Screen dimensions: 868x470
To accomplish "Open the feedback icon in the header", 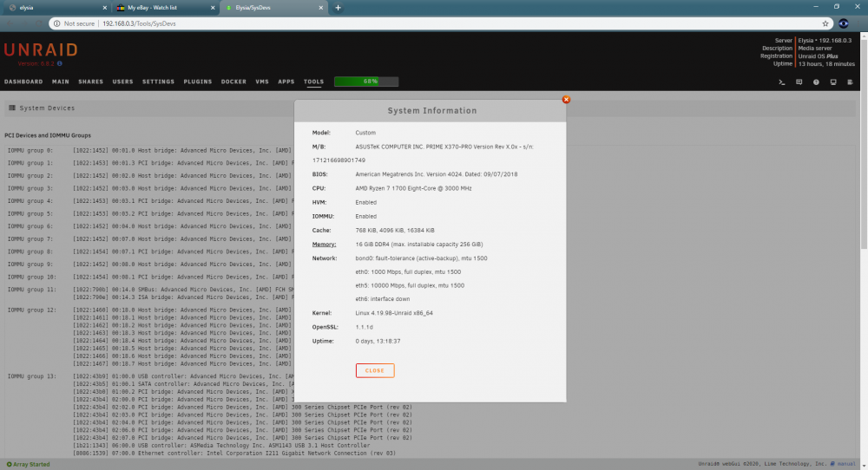I will click(x=799, y=82).
